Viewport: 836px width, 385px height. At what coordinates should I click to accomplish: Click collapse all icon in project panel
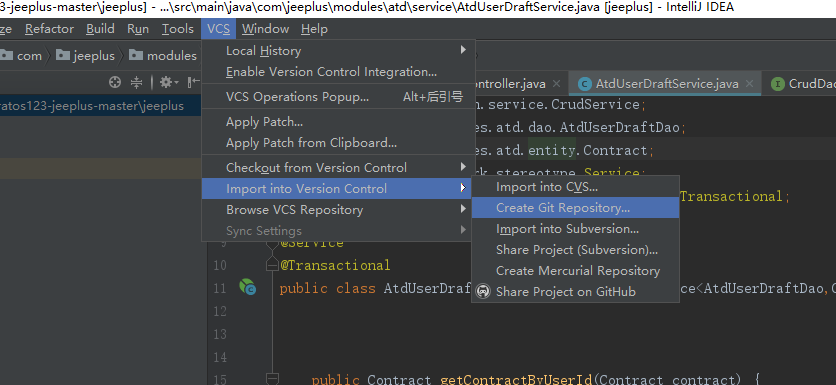pyautogui.click(x=136, y=82)
